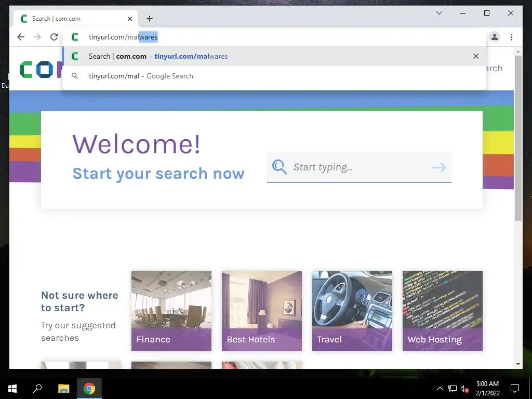Show hidden system tray icons
The image size is (532, 399).
pos(440,389)
